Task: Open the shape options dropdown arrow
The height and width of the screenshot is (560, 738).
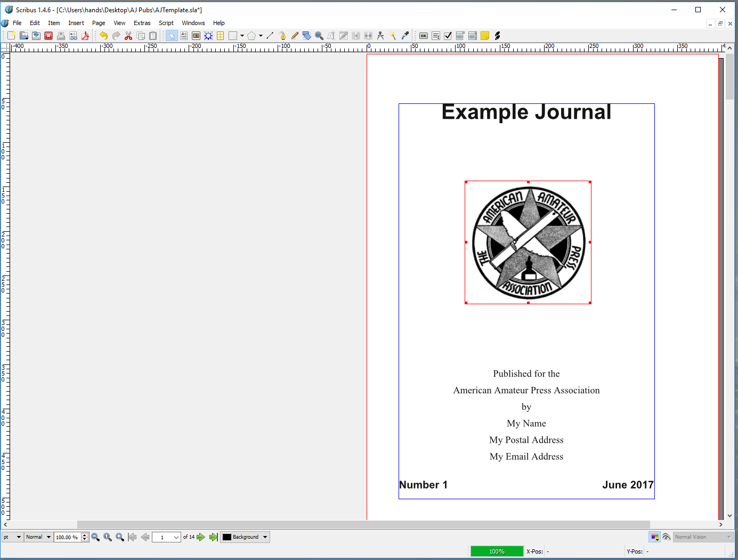Action: coord(242,36)
